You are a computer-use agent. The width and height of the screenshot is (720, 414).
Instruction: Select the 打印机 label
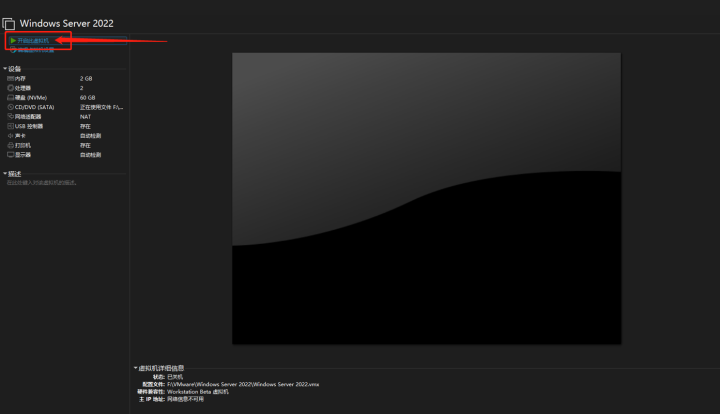tap(23, 145)
